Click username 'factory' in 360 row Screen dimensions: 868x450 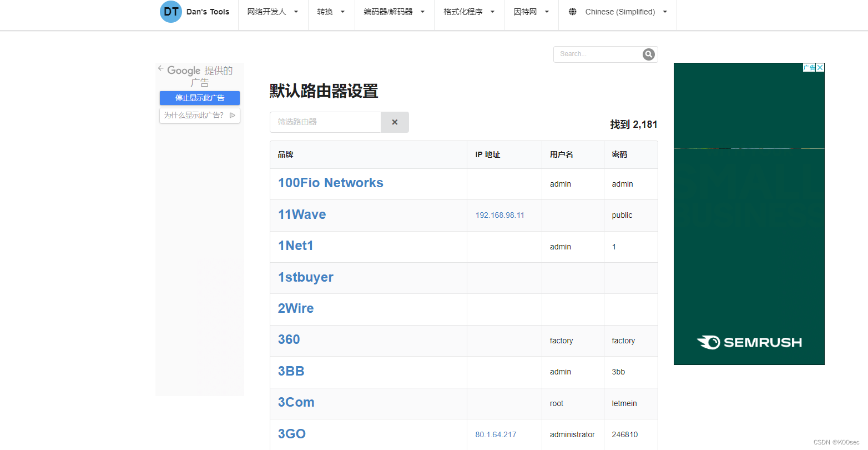562,341
